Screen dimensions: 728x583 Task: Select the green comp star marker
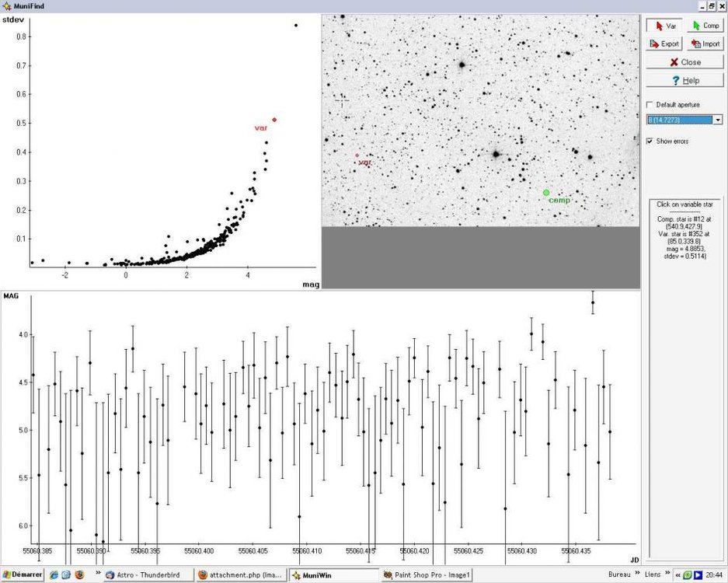click(x=546, y=193)
